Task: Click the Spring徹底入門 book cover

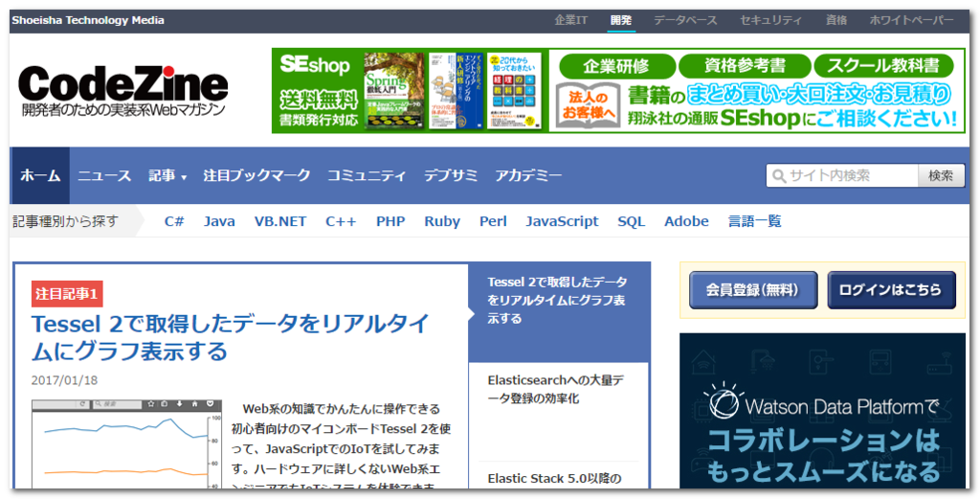Action: 393,91
